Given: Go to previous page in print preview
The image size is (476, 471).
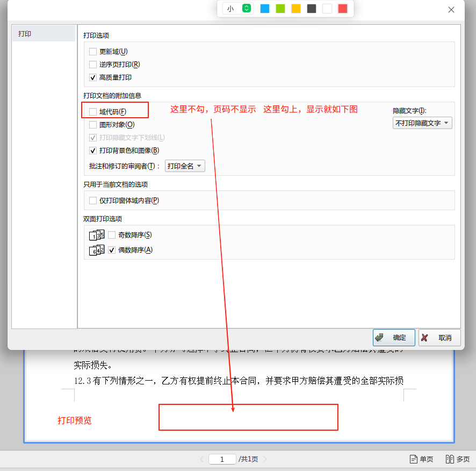Looking at the screenshot, I should 202,459.
